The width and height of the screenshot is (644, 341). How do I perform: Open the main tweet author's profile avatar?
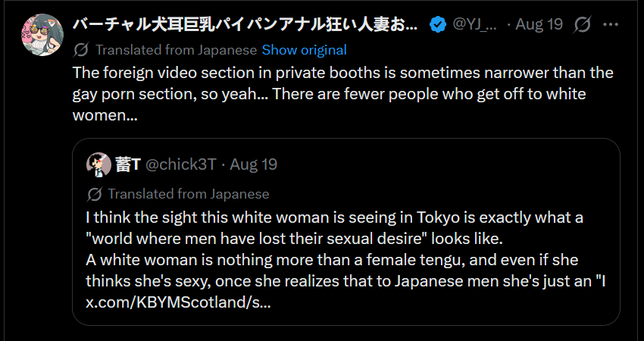[x=42, y=35]
